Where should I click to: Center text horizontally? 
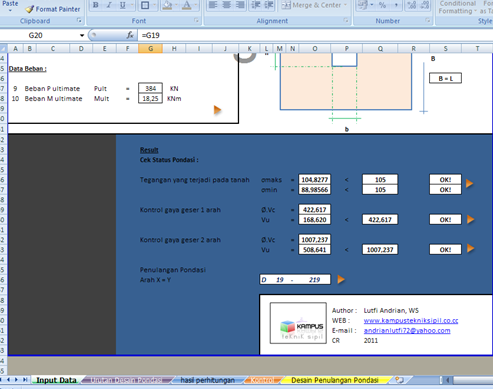[226, 5]
